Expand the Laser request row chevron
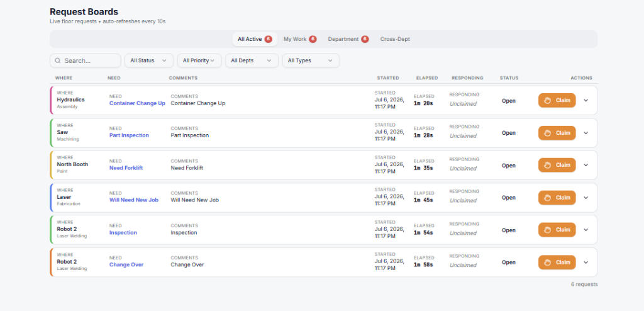644x311 pixels. click(586, 198)
